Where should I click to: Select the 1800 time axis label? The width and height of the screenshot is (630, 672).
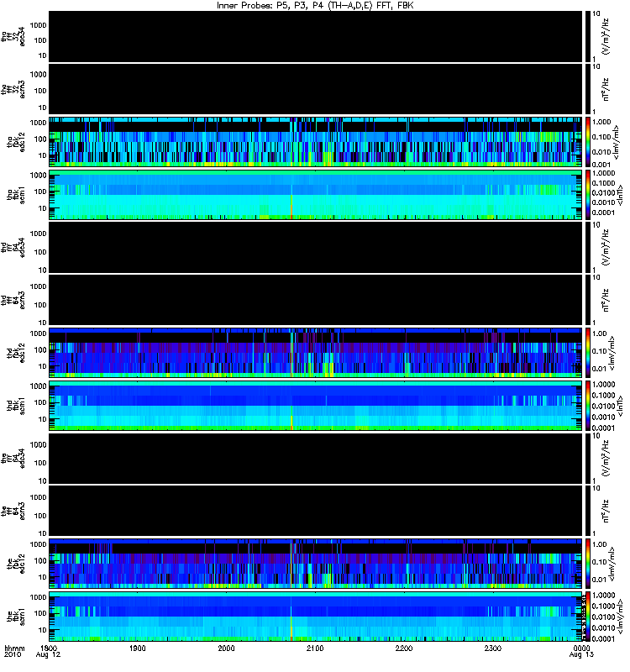point(49,648)
